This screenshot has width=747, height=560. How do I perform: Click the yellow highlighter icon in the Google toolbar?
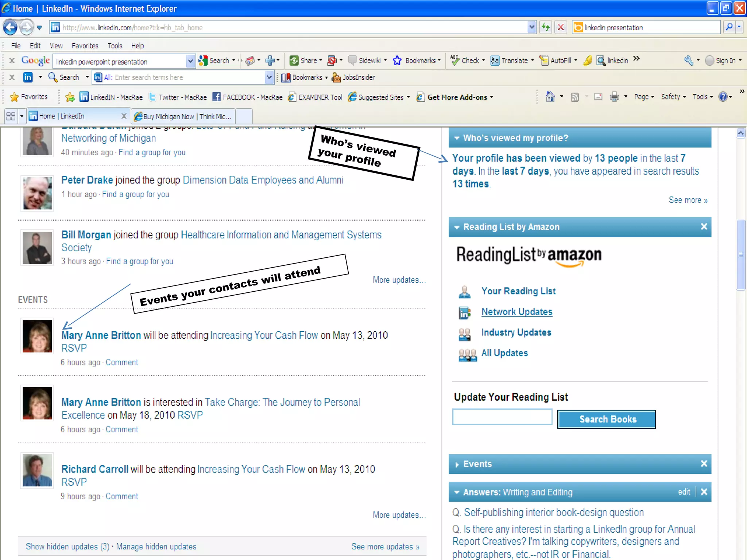click(x=588, y=61)
